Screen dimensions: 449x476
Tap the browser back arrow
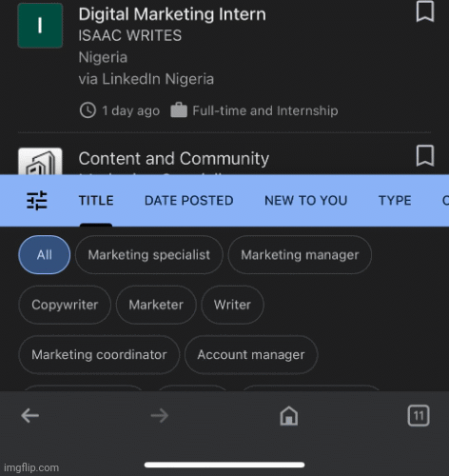30,415
